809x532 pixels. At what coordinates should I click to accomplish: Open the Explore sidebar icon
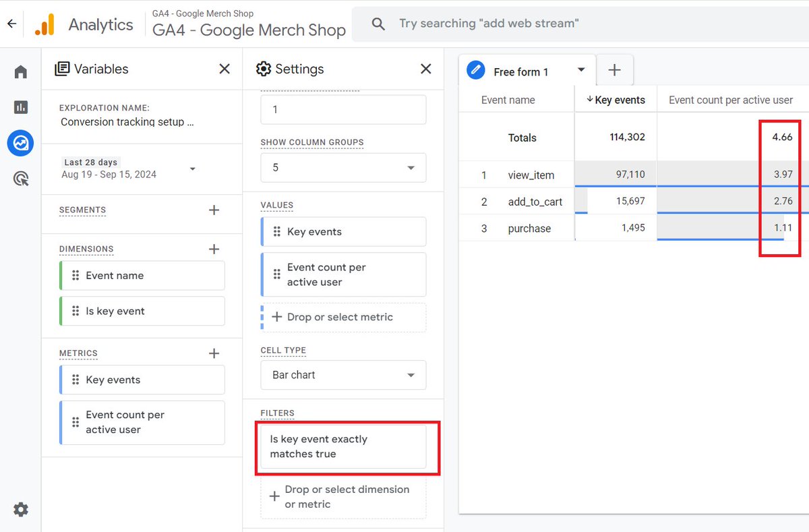21,143
